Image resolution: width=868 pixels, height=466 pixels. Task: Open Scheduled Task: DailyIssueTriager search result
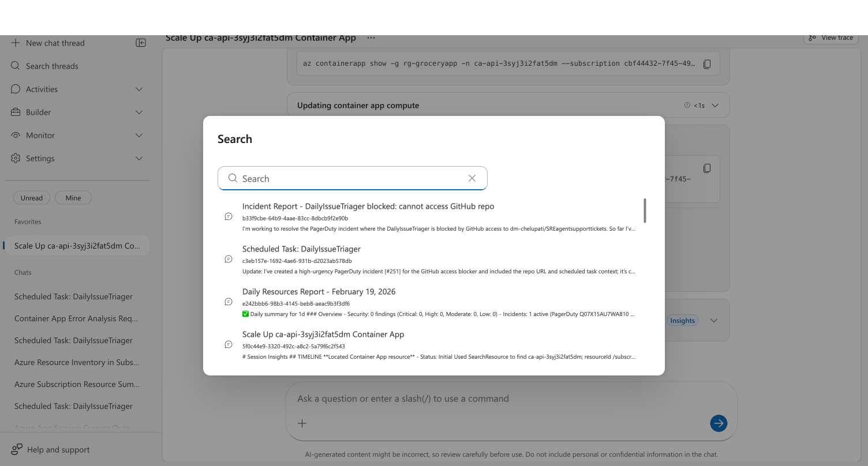pos(430,260)
